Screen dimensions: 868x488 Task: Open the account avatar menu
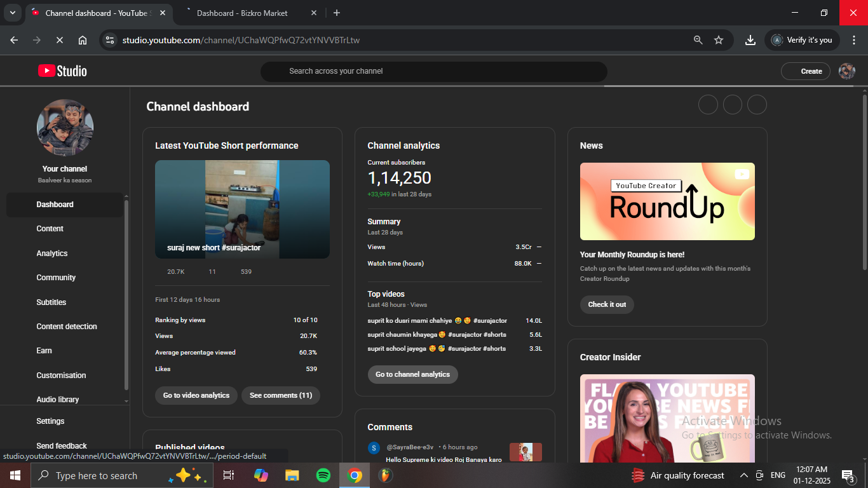point(846,71)
